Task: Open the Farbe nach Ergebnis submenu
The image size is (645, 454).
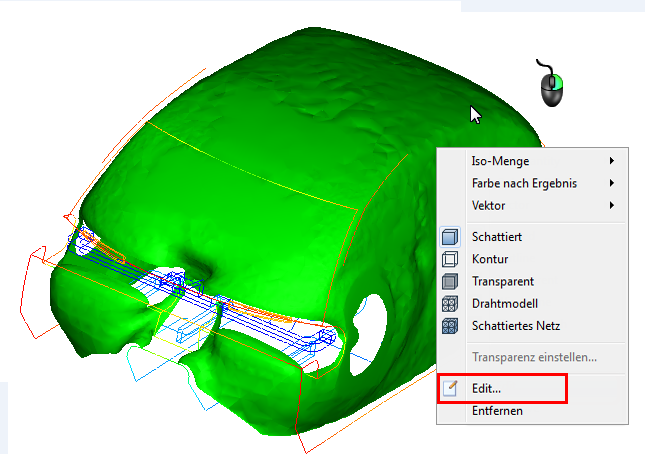Action: [x=532, y=183]
